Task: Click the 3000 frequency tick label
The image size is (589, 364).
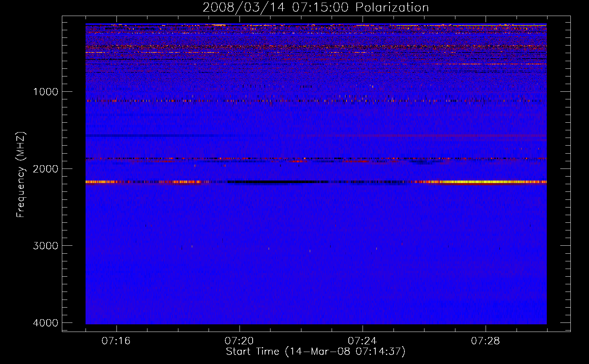Action: click(x=46, y=246)
